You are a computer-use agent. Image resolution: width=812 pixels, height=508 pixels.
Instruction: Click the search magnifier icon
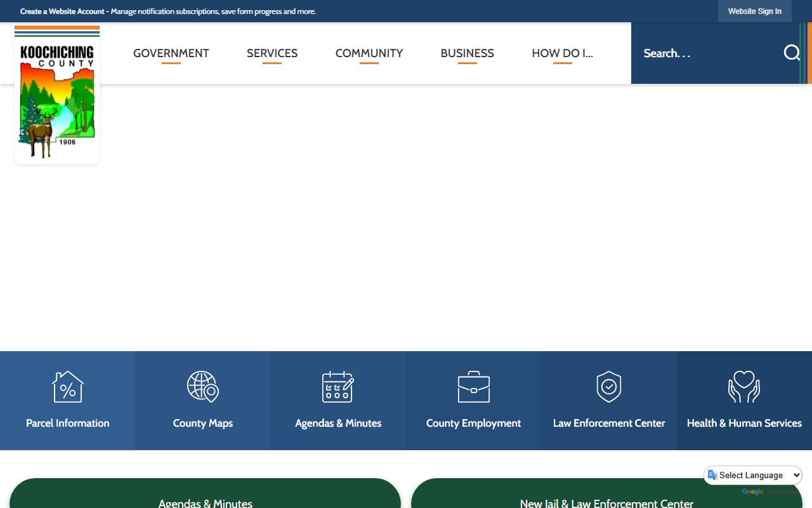point(791,53)
